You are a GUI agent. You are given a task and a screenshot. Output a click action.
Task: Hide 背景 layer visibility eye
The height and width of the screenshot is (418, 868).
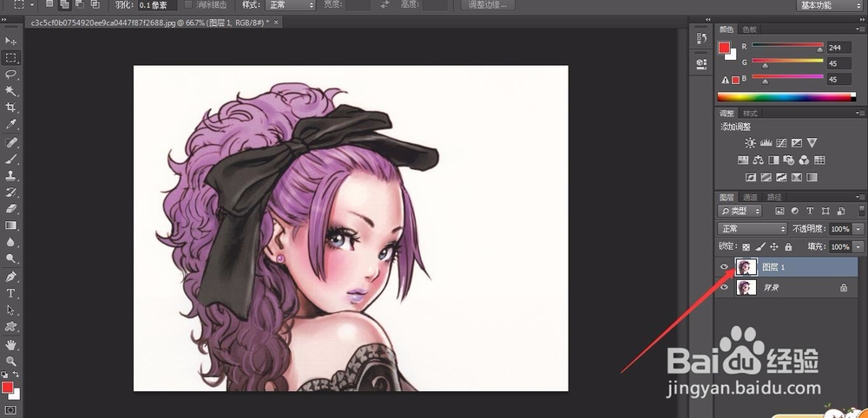[724, 288]
